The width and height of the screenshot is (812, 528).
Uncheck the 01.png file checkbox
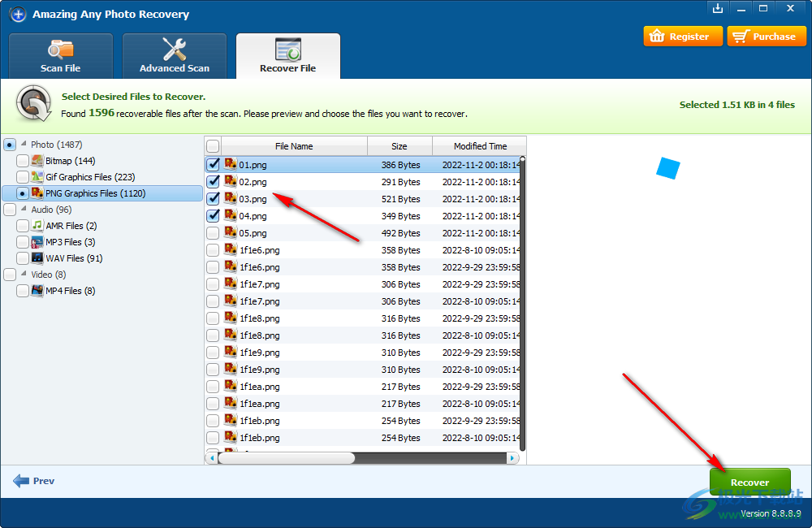(x=213, y=165)
